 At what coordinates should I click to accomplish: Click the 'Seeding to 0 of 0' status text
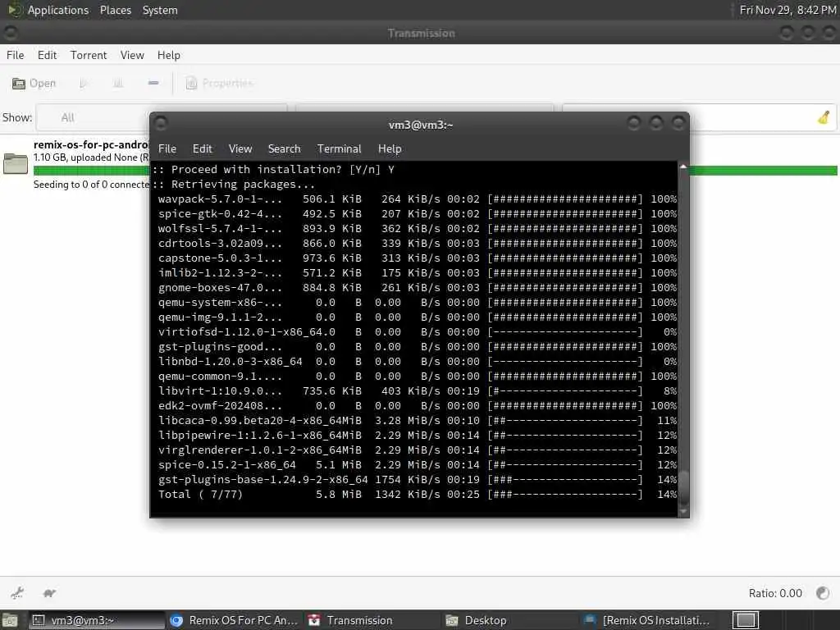point(91,185)
